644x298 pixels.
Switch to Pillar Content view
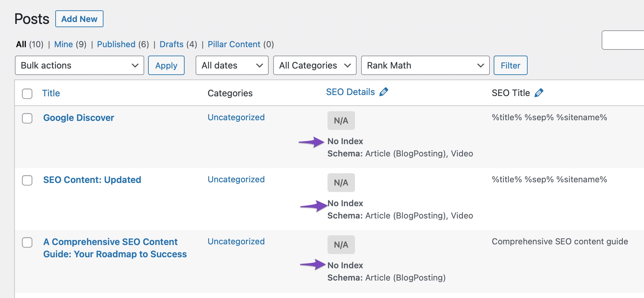pyautogui.click(x=234, y=44)
